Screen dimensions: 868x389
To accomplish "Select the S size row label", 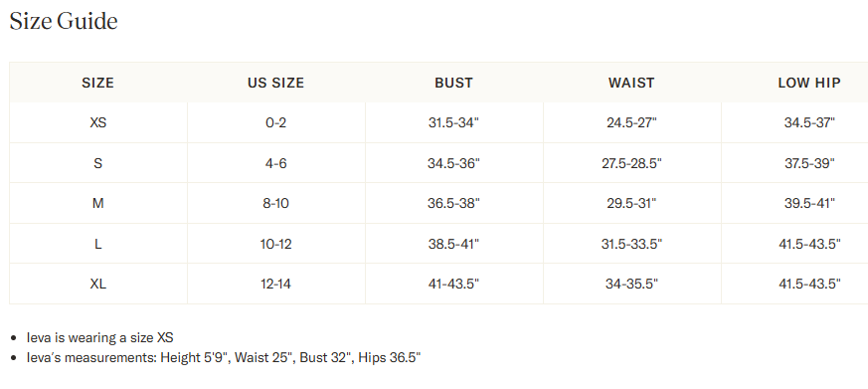I will point(98,163).
